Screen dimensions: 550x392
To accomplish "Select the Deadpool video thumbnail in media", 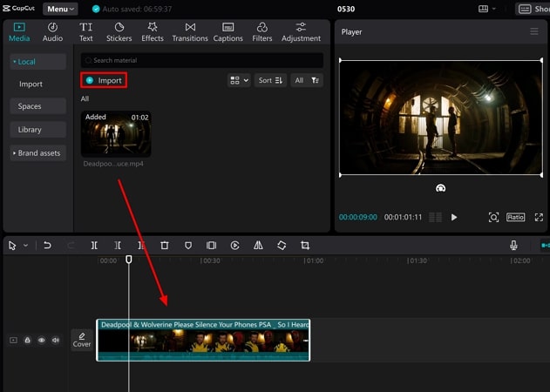I will coord(116,134).
